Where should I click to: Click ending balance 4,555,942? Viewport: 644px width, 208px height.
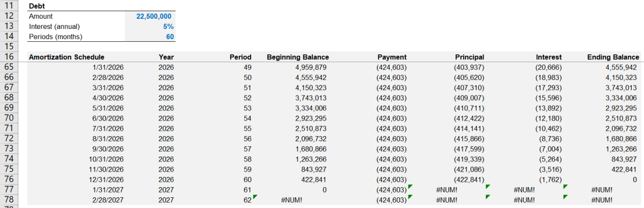(621, 67)
